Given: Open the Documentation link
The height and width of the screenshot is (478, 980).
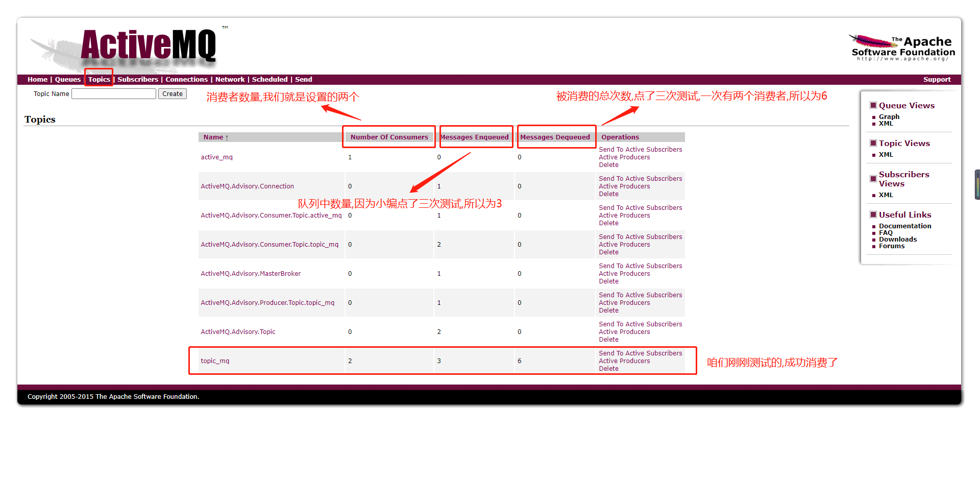Looking at the screenshot, I should click(905, 226).
